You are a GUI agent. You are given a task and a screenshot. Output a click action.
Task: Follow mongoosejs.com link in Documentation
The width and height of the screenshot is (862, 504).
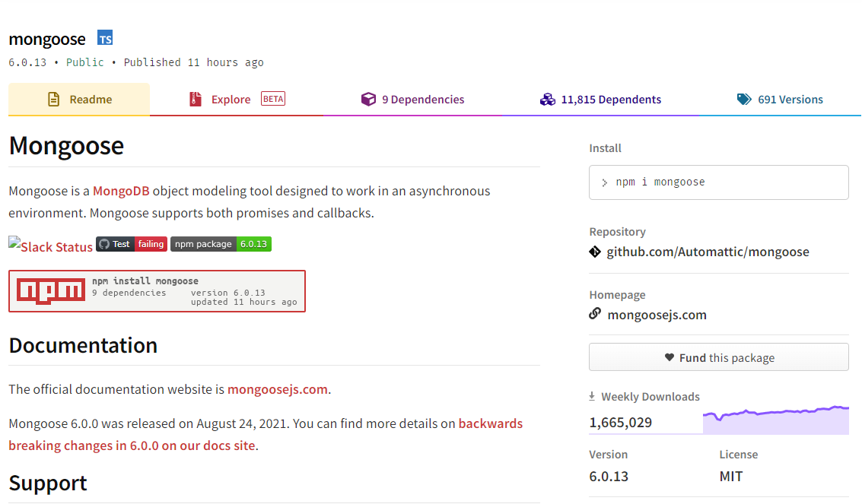pyautogui.click(x=278, y=389)
